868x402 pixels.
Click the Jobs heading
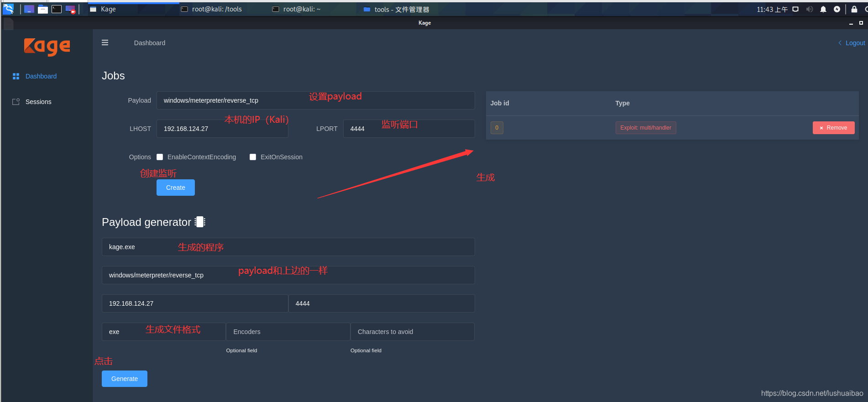(x=113, y=76)
